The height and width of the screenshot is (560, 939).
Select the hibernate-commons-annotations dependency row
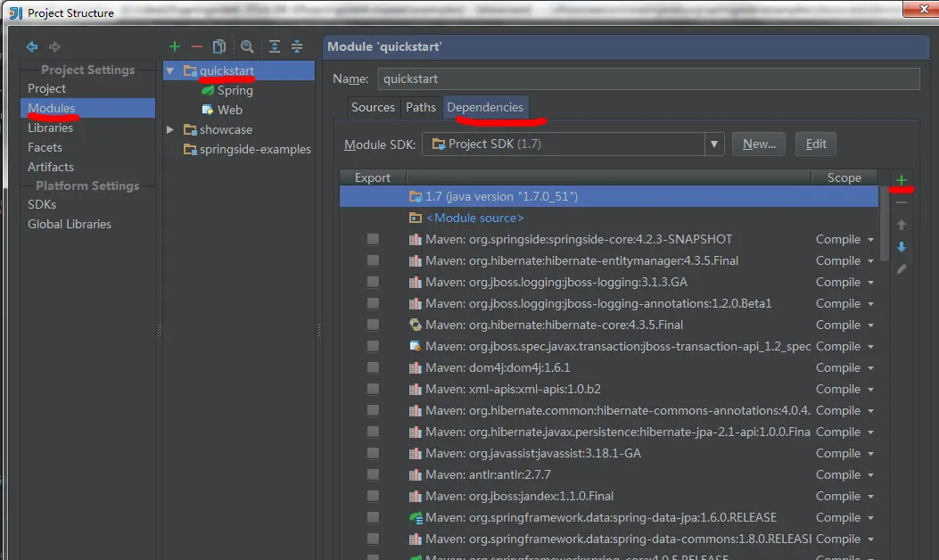tap(608, 410)
